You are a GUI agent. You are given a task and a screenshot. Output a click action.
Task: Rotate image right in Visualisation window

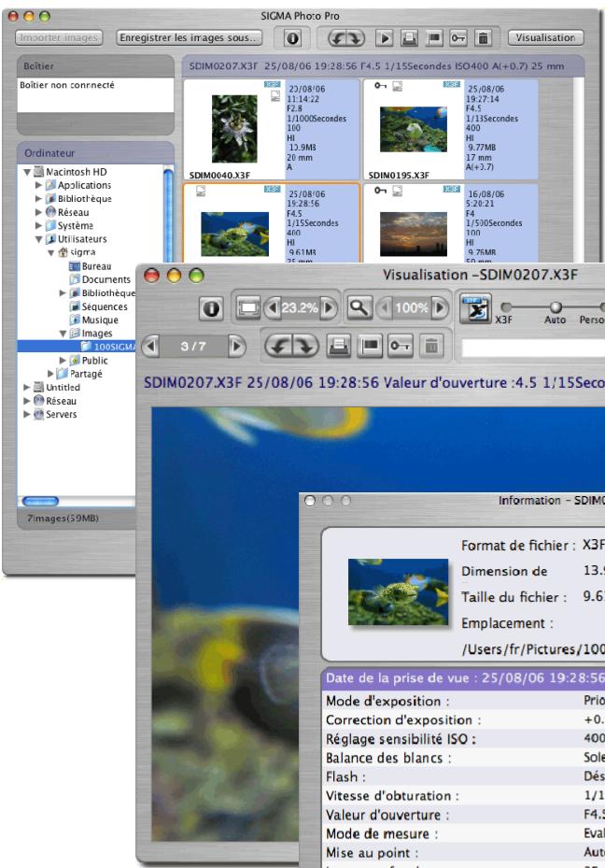(304, 347)
